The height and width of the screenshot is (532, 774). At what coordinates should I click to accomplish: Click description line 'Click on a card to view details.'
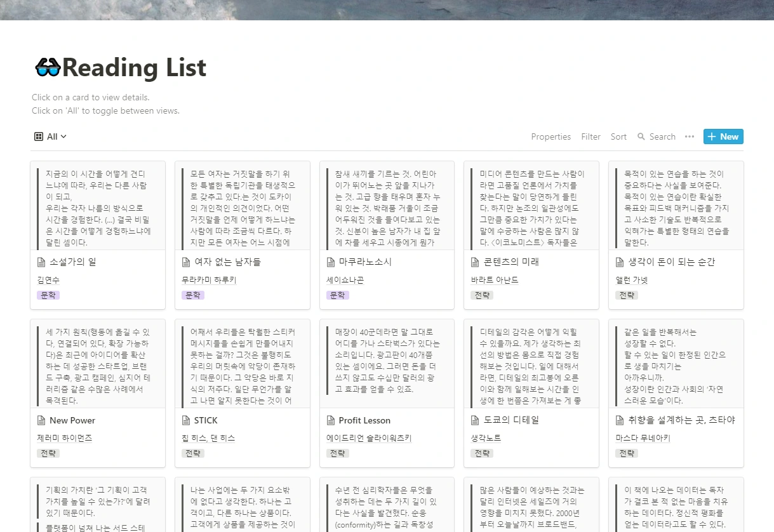tap(91, 98)
